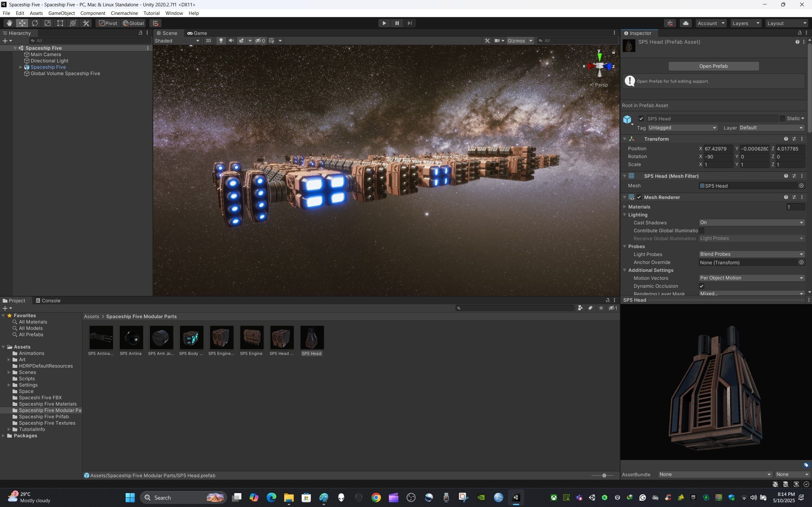This screenshot has height=507, width=812.
Task: Open Cloud services icon
Action: [686, 23]
